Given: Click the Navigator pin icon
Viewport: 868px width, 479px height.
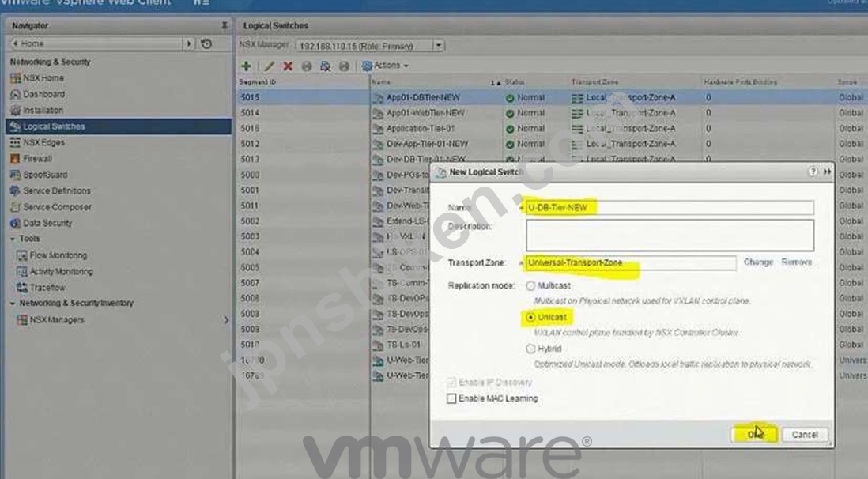Looking at the screenshot, I should 225,25.
